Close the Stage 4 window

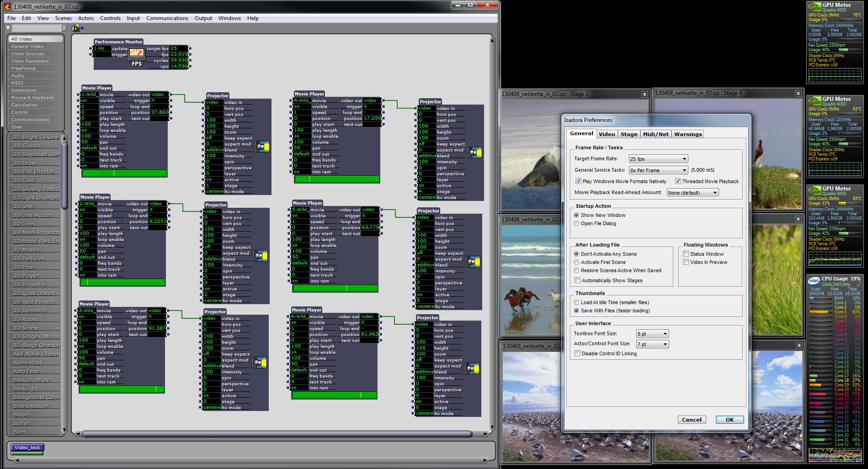798,93
